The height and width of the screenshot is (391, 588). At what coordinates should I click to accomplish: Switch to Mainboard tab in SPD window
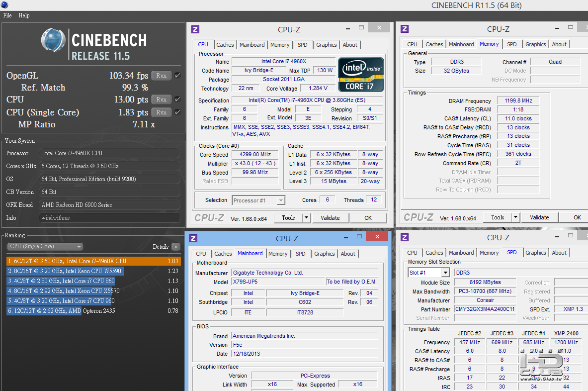click(461, 253)
